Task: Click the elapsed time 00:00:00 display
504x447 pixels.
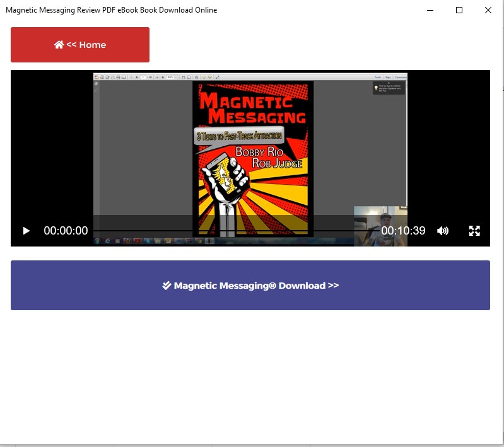Action: (x=66, y=231)
